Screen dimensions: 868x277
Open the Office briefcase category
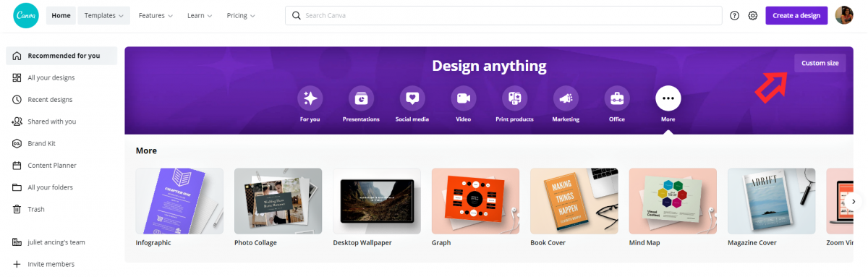point(617,98)
